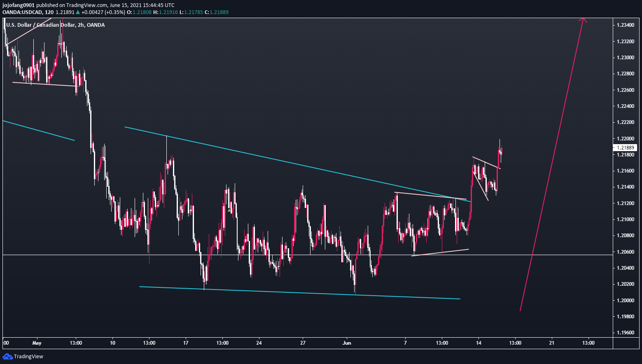Image resolution: width=642 pixels, height=364 pixels.
Task: Click the high value H:1.21916 in header
Action: pos(166,12)
